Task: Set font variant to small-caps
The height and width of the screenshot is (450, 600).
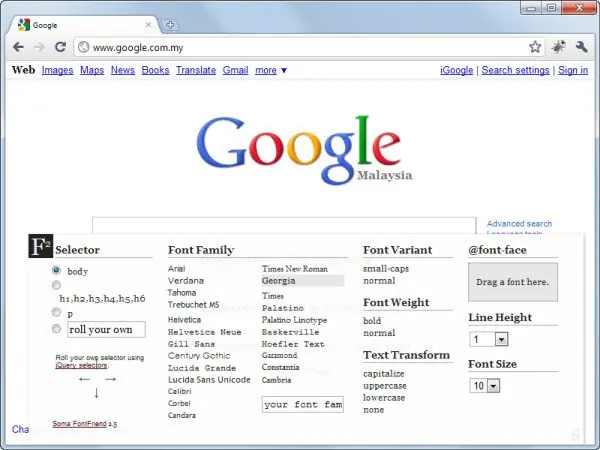Action: point(386,269)
